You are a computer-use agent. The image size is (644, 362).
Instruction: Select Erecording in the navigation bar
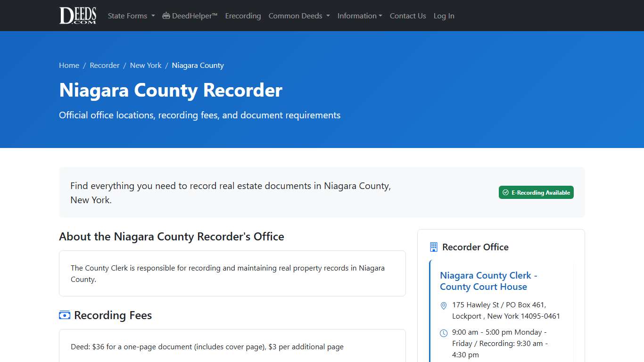243,16
